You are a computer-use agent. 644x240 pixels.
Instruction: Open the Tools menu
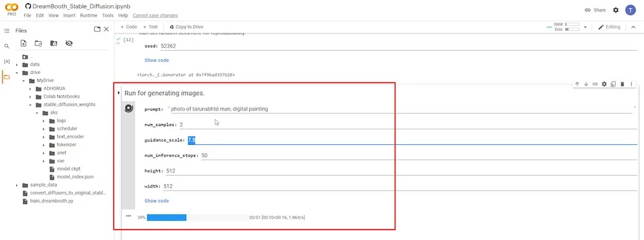click(108, 15)
